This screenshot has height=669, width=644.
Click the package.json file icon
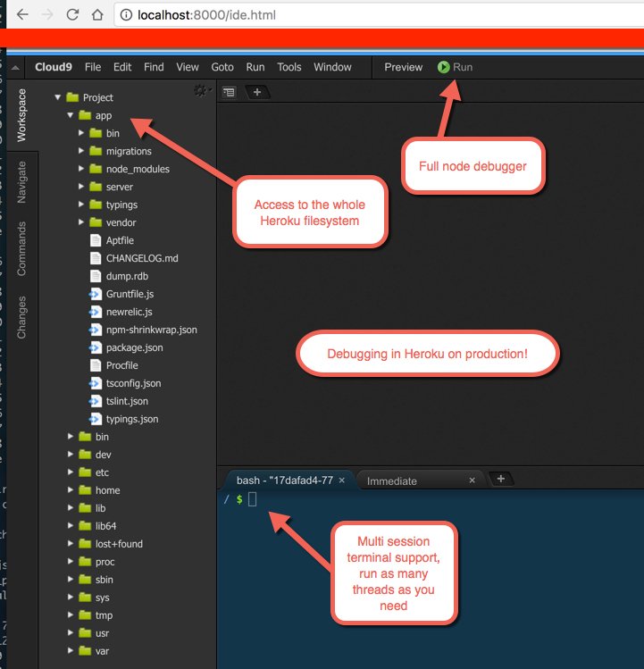point(96,347)
